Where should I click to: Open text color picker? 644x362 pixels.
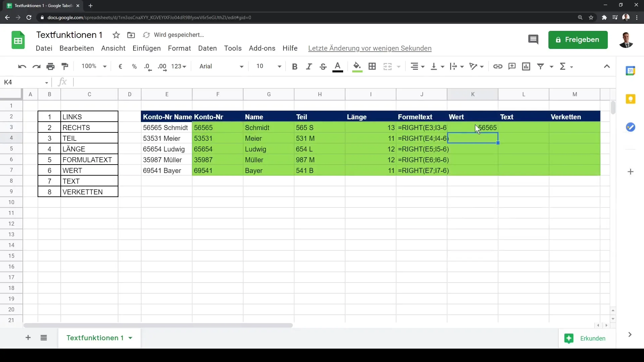pyautogui.click(x=338, y=67)
